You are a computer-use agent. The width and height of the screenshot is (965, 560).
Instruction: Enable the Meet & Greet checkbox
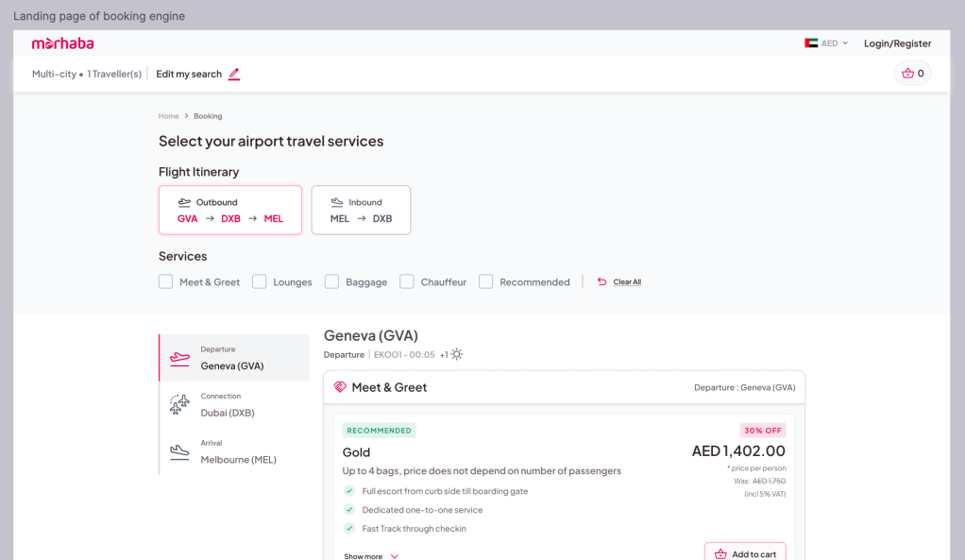(x=166, y=282)
